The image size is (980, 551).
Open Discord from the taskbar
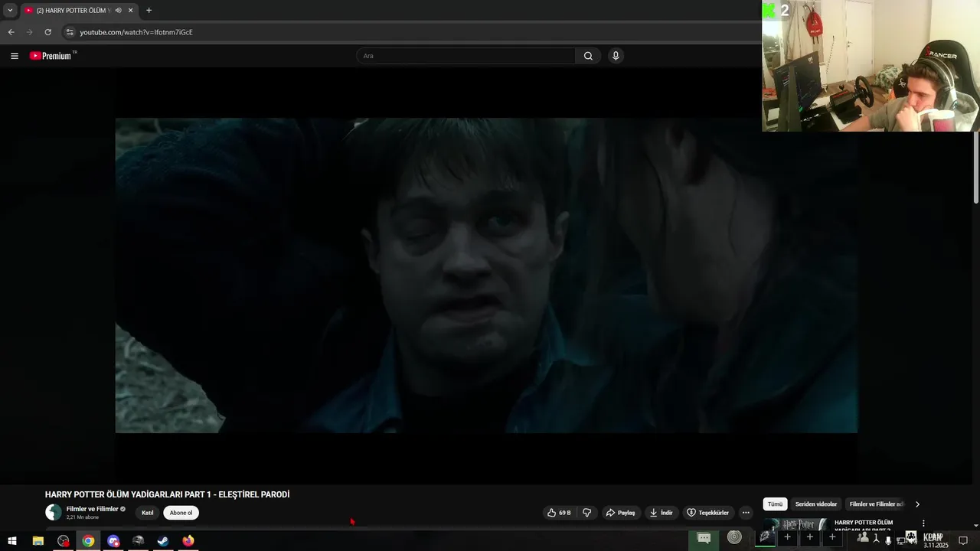click(113, 540)
